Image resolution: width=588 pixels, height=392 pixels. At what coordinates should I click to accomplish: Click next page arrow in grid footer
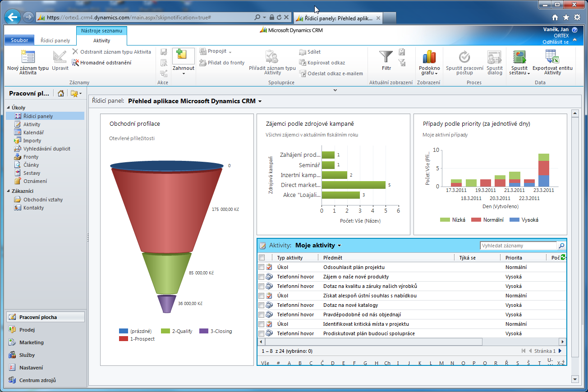click(560, 351)
